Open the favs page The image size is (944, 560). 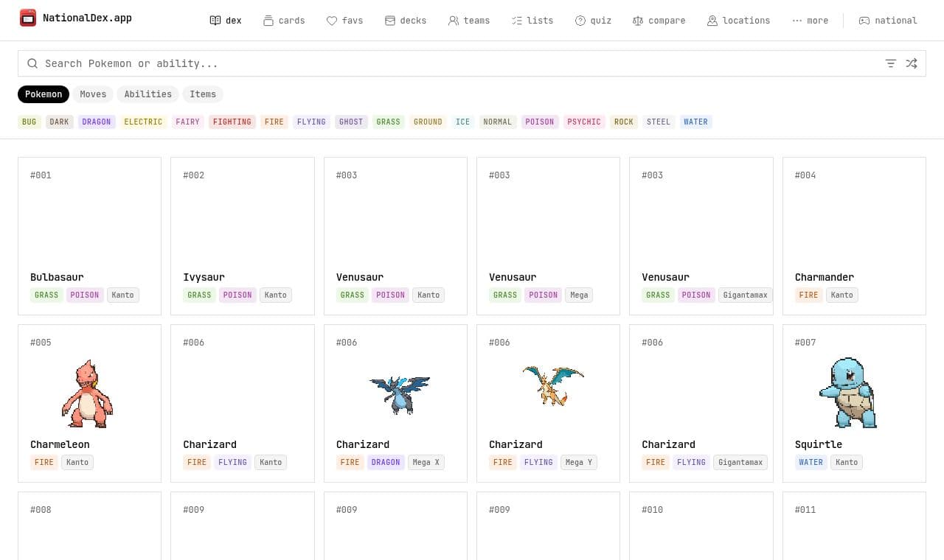pyautogui.click(x=344, y=21)
